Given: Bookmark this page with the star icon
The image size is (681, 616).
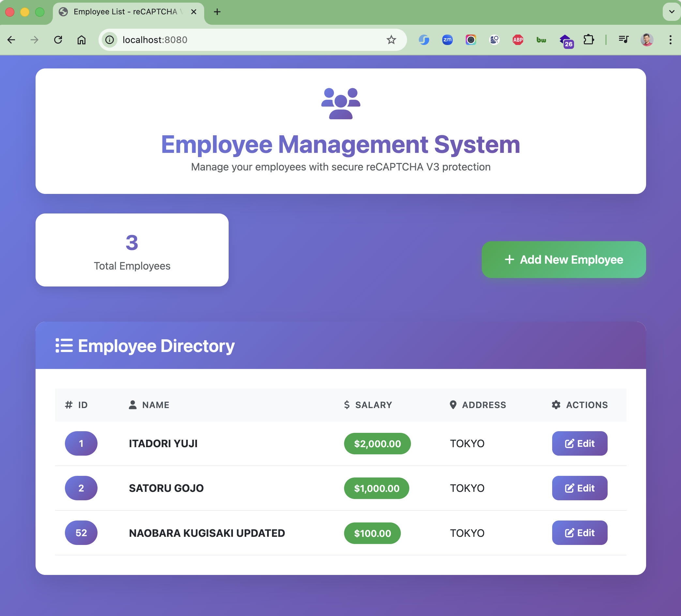Looking at the screenshot, I should pos(391,40).
